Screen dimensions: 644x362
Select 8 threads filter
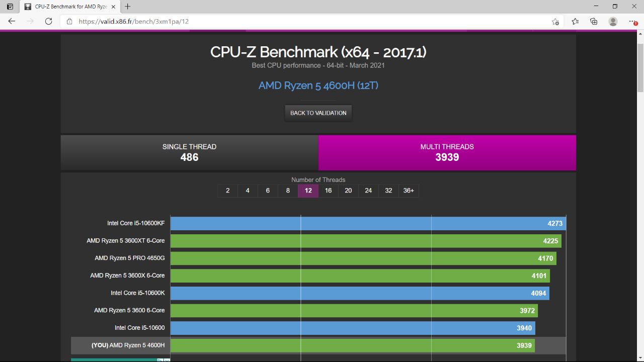click(288, 191)
